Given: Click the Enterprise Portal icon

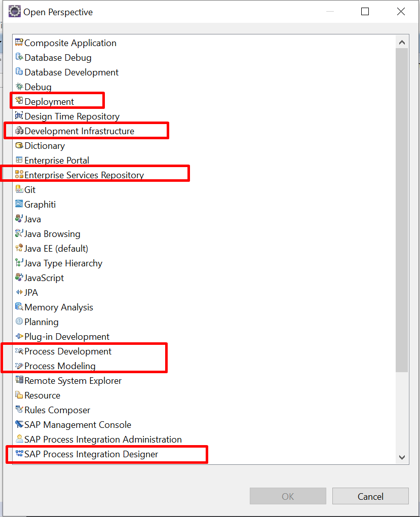Looking at the screenshot, I should [x=19, y=160].
